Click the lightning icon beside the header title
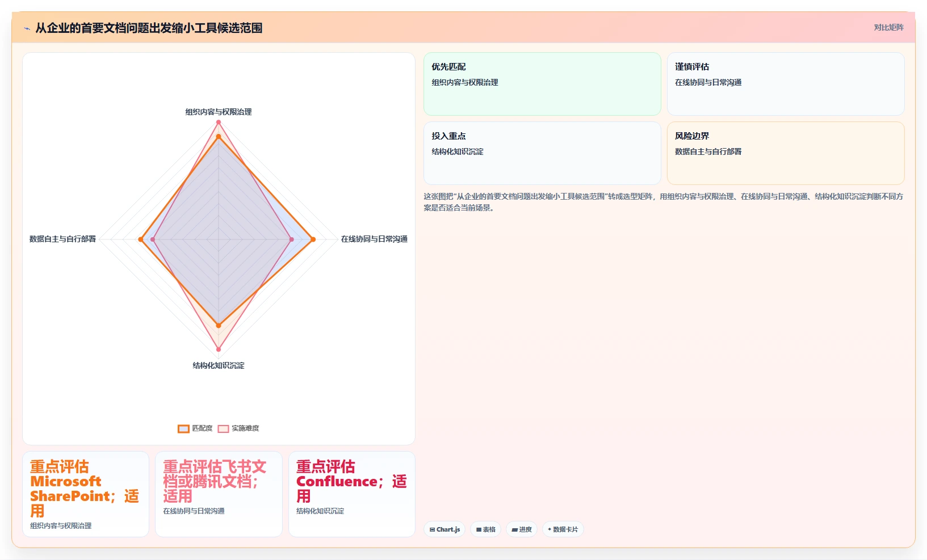The width and height of the screenshot is (927, 560). (27, 28)
